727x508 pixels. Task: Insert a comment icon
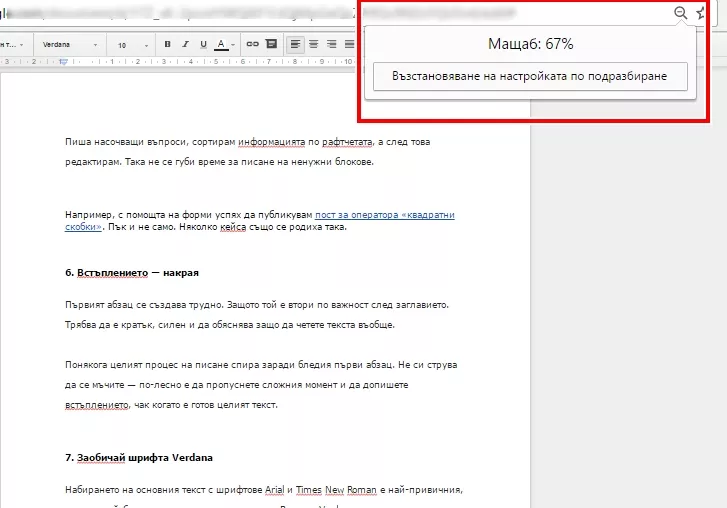click(271, 44)
